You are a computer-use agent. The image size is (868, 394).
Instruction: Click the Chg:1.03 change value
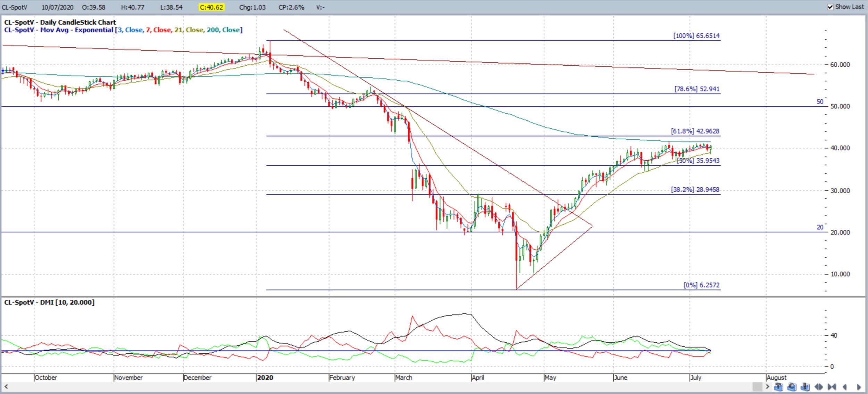point(252,7)
